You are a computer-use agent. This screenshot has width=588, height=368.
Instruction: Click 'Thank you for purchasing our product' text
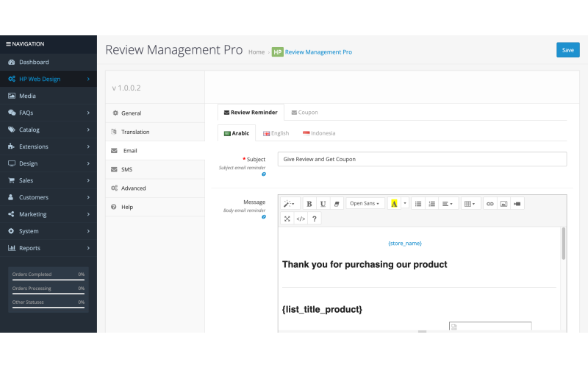(365, 264)
